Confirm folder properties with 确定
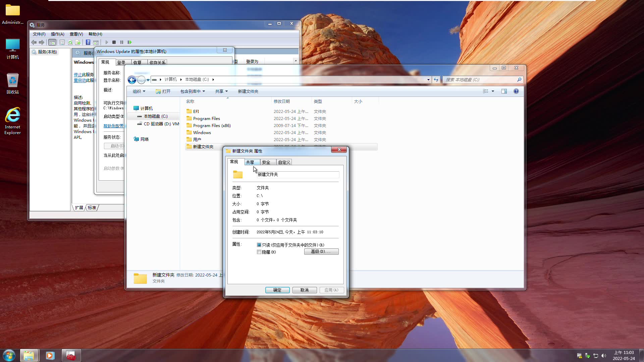 click(277, 290)
